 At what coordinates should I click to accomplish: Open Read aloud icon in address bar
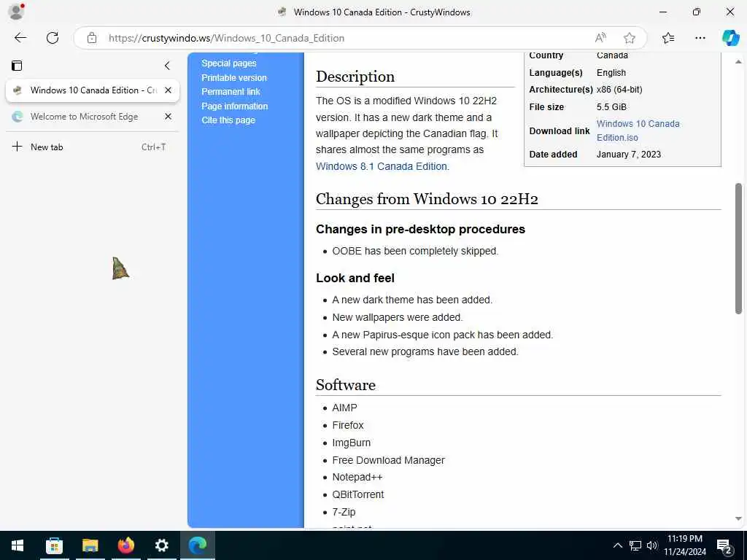[x=600, y=38]
